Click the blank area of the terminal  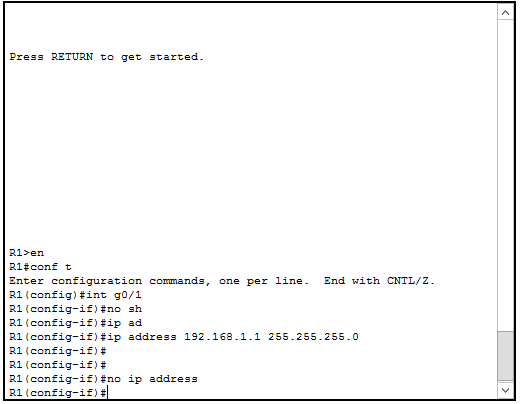250,150
